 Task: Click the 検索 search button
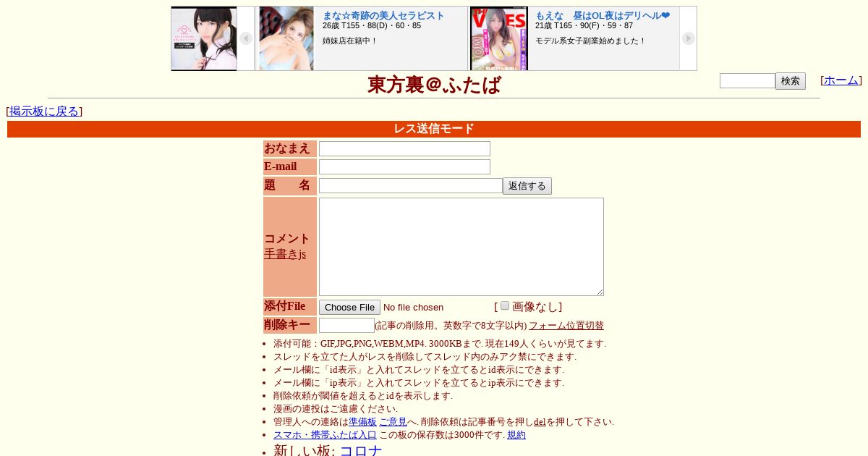pos(791,81)
